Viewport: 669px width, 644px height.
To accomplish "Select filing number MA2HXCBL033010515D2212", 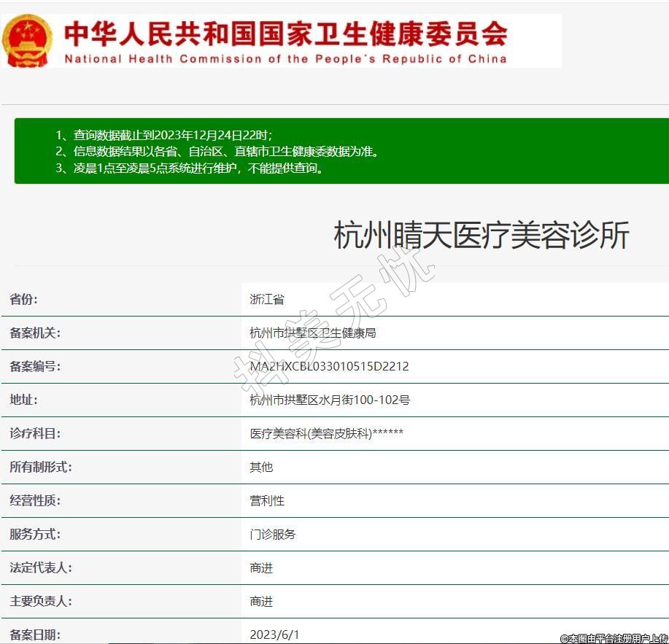I will click(329, 366).
